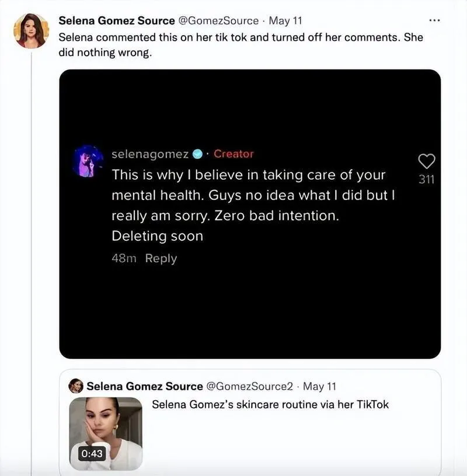Open the @GomezSource2 quoted handle

[250, 386]
